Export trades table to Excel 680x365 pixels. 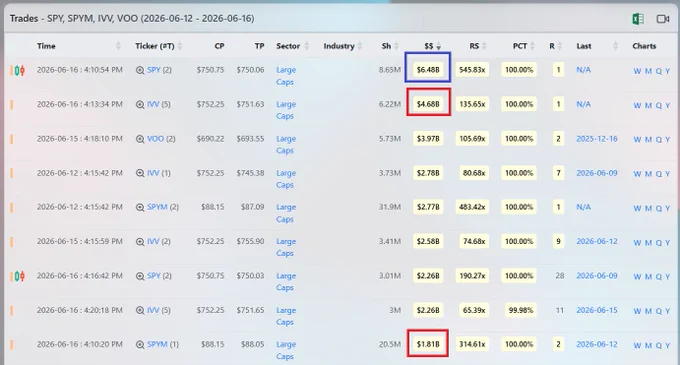[x=638, y=19]
